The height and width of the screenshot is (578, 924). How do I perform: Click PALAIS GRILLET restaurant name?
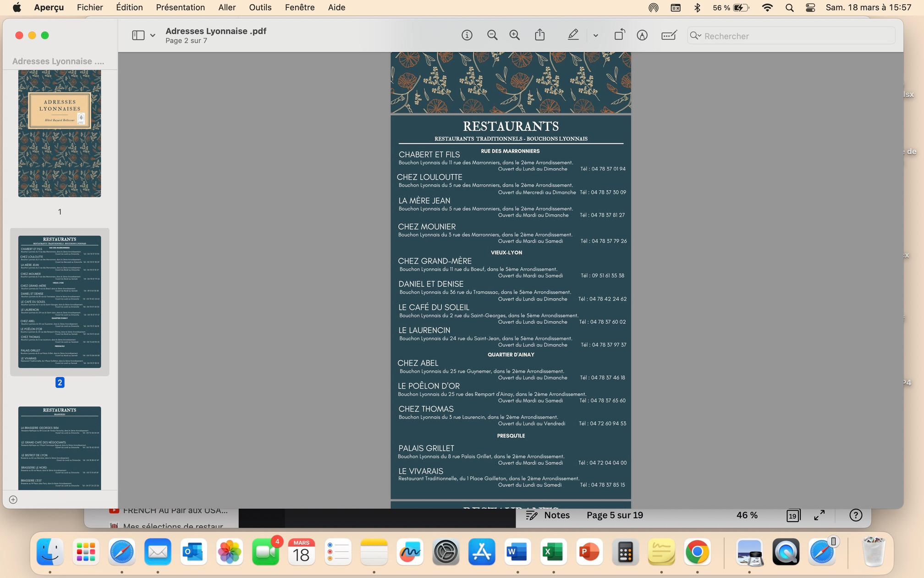(426, 448)
